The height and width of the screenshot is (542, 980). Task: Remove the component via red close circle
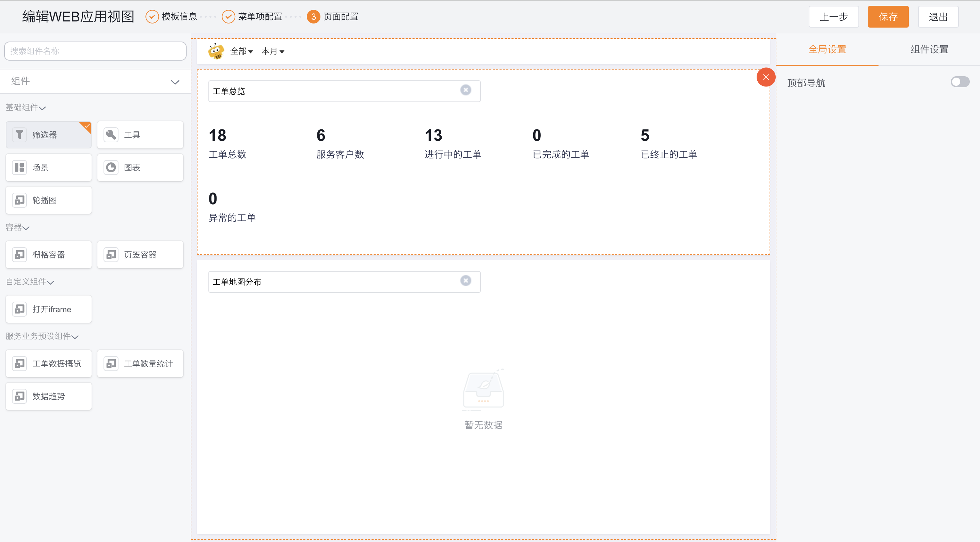(766, 77)
